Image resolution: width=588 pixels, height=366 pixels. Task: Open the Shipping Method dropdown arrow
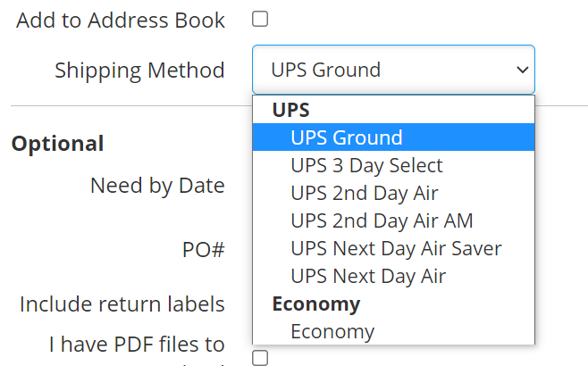click(522, 70)
